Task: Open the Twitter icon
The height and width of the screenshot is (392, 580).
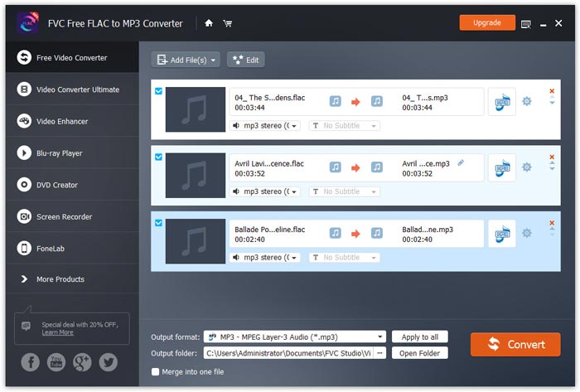Action: [109, 362]
